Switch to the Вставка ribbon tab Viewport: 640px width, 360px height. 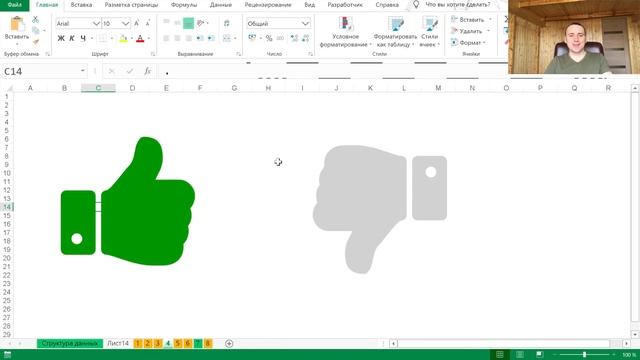click(81, 5)
